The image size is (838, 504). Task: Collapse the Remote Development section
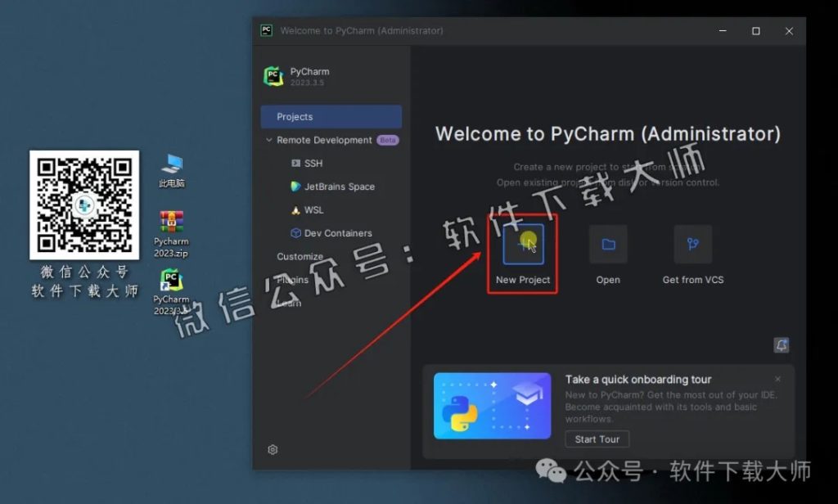[x=270, y=140]
